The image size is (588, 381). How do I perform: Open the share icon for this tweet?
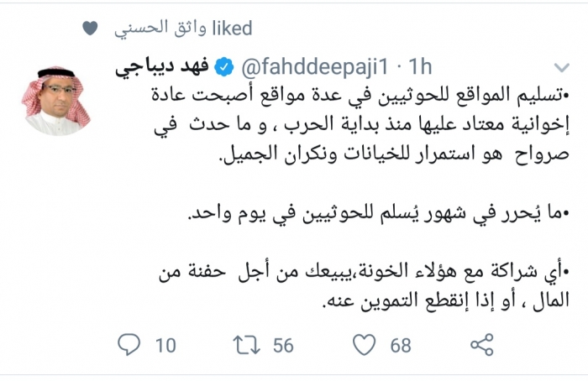[480, 343]
